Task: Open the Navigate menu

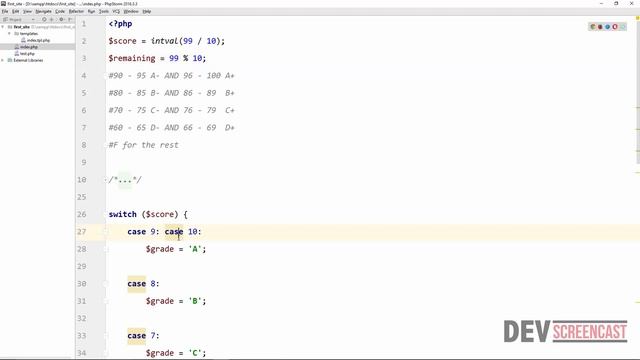Action: pos(43,11)
